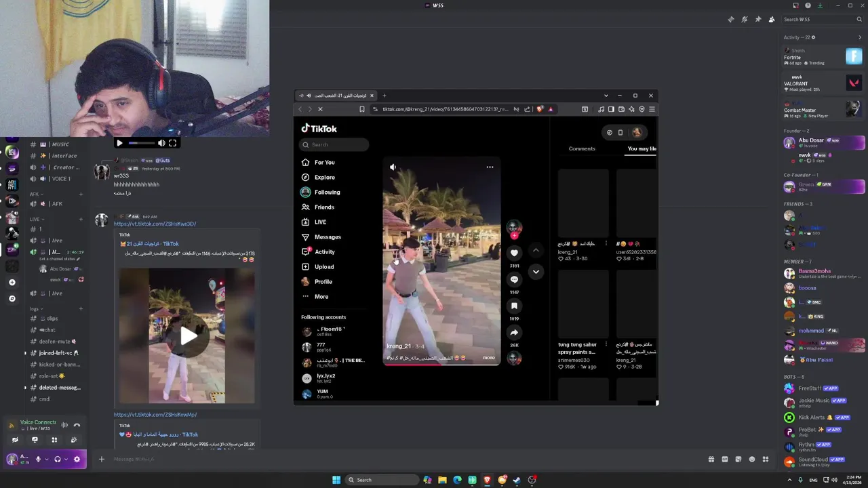
Task: Open browser hamburger menu
Action: pos(652,109)
